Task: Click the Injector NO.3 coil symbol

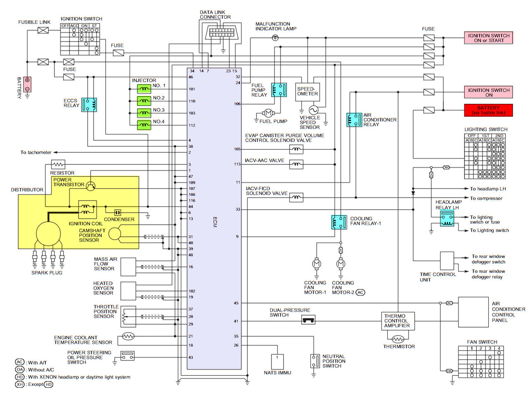Action: [x=144, y=113]
